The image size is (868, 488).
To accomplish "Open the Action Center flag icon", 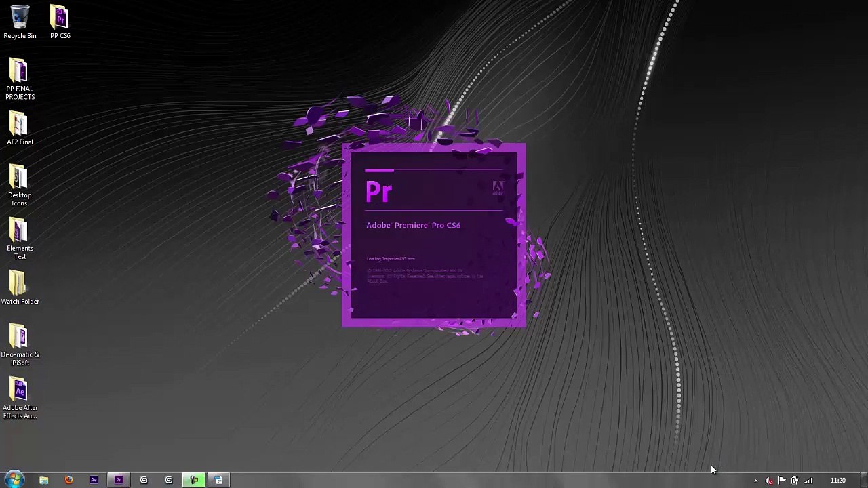I will tap(782, 481).
